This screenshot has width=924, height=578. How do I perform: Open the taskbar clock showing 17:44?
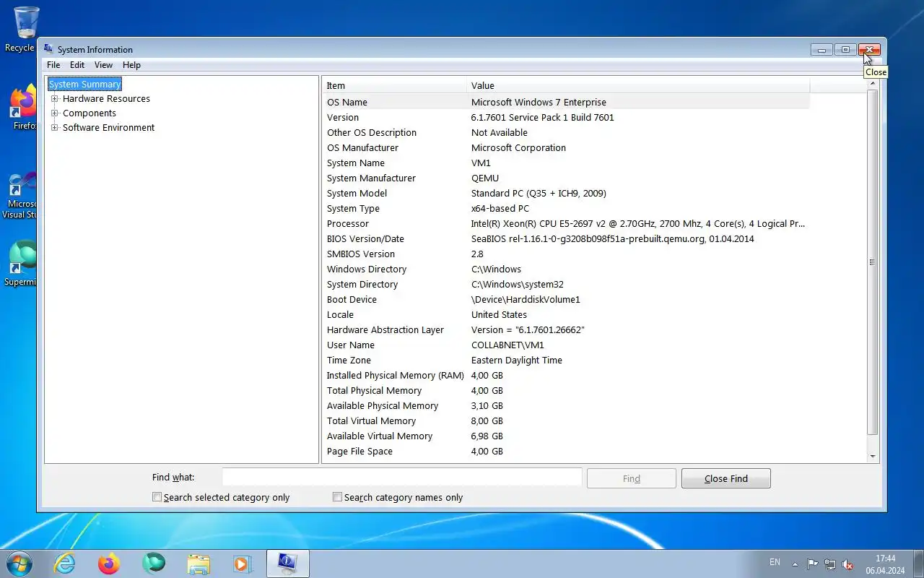point(885,564)
